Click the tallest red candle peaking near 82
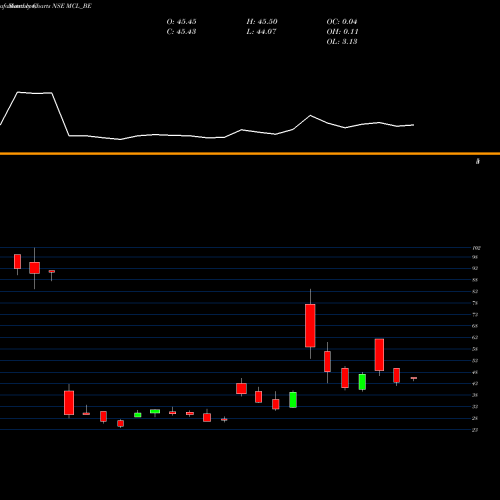Viewport: 500px width, 500px height. click(310, 325)
